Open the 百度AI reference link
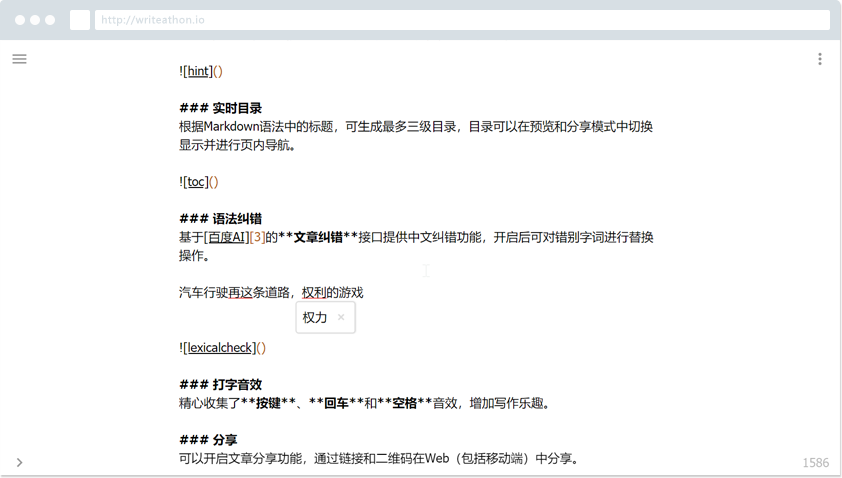Screen dimensions: 842x478 pos(227,237)
